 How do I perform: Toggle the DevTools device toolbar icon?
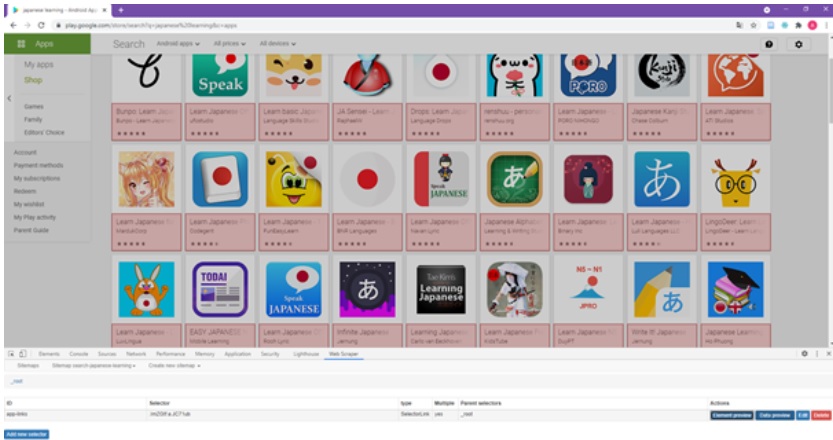23,354
